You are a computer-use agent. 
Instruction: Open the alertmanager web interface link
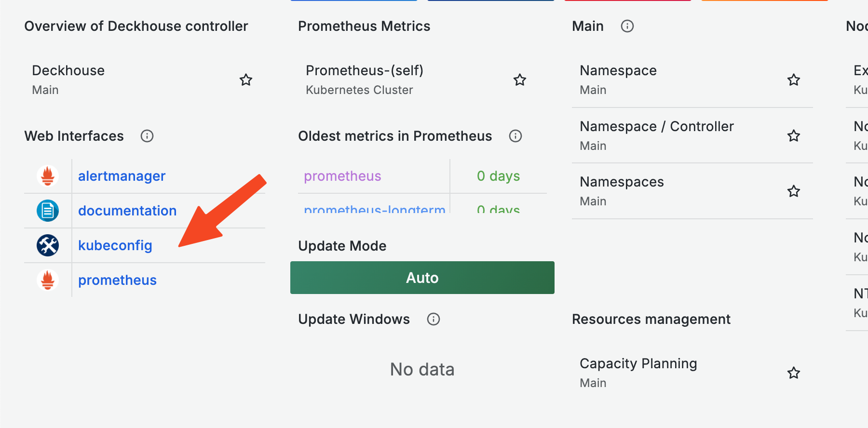[122, 176]
